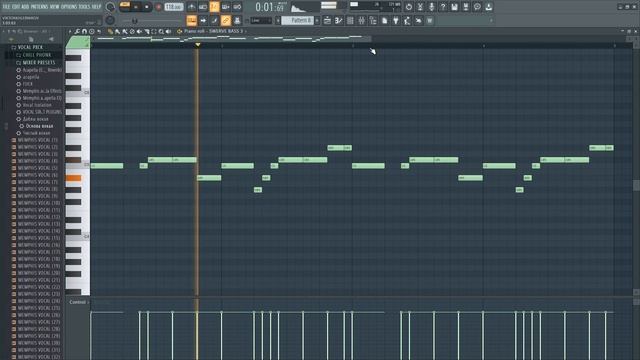Open the HELP menu
The image size is (640, 360).
pyautogui.click(x=96, y=7)
